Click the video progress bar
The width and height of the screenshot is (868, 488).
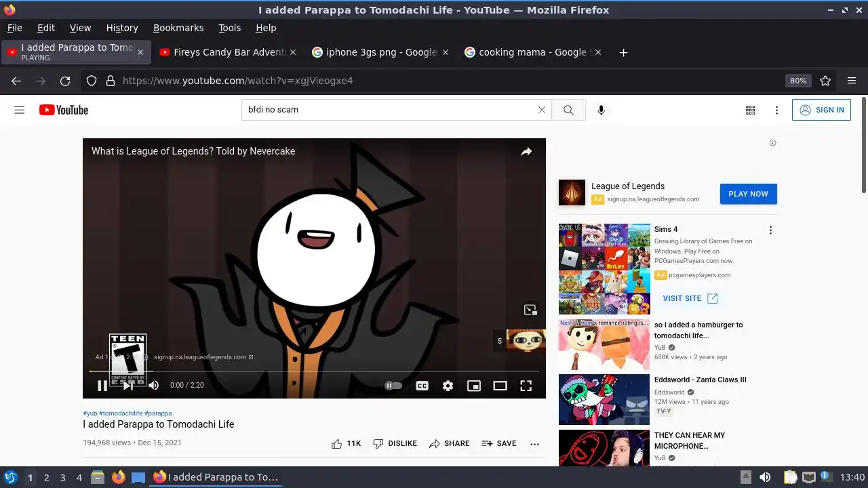(x=314, y=371)
